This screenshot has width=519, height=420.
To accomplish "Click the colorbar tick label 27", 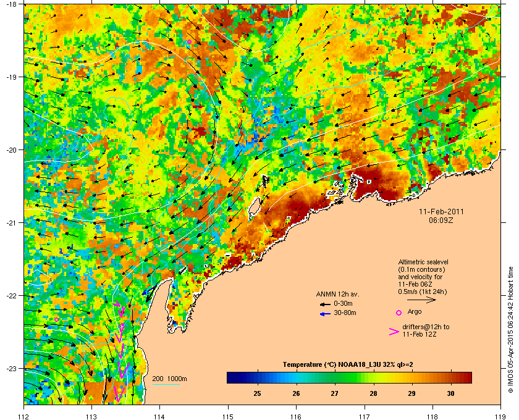I will (x=335, y=393).
